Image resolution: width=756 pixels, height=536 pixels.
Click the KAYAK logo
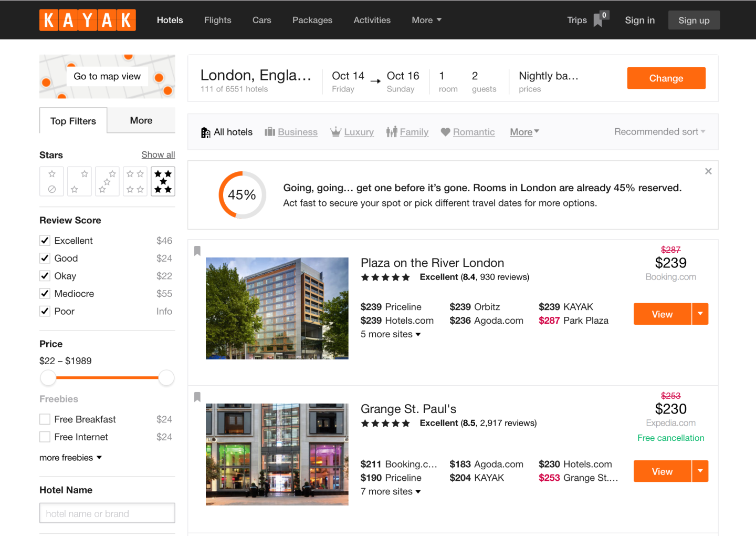(x=88, y=20)
